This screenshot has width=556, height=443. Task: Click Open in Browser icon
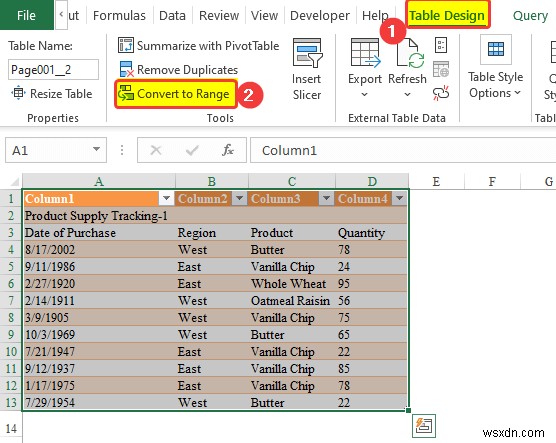[x=441, y=69]
